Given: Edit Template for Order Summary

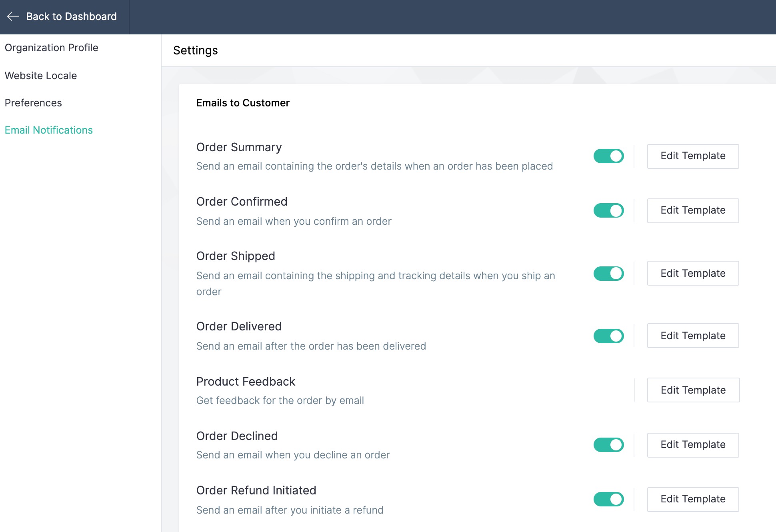Looking at the screenshot, I should (x=693, y=156).
